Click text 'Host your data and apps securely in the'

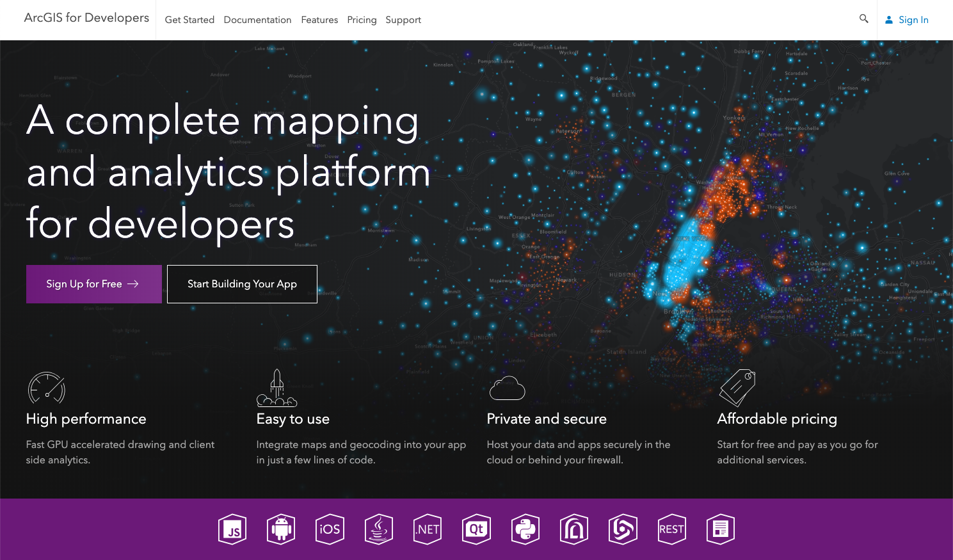click(579, 445)
